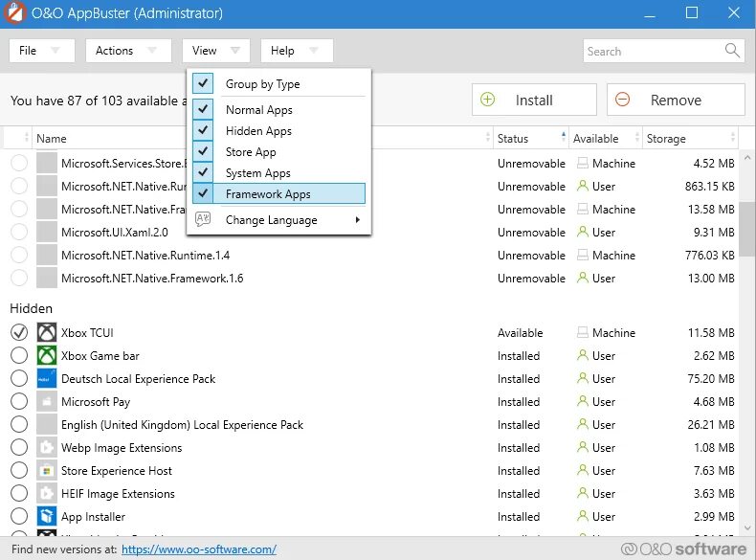The height and width of the screenshot is (560, 756).
Task: Select the Store Experience Host radio button
Action: pos(19,470)
